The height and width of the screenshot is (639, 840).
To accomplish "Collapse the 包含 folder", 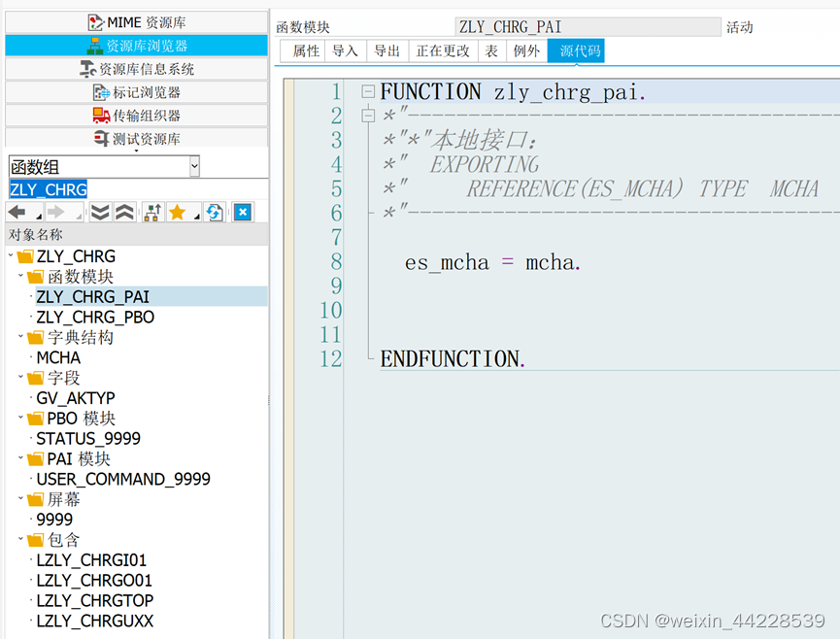I will pos(21,539).
